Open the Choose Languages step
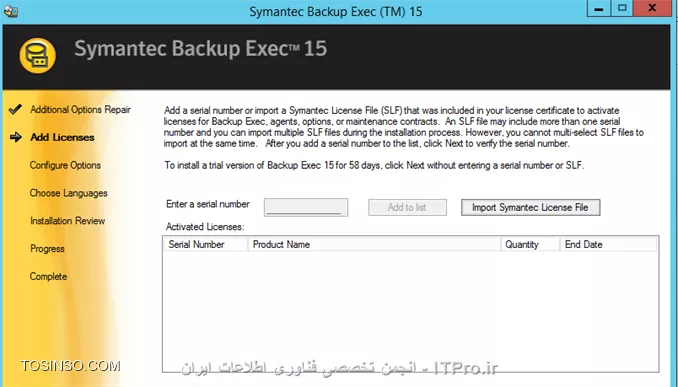This screenshot has height=387, width=678. pyautogui.click(x=69, y=193)
